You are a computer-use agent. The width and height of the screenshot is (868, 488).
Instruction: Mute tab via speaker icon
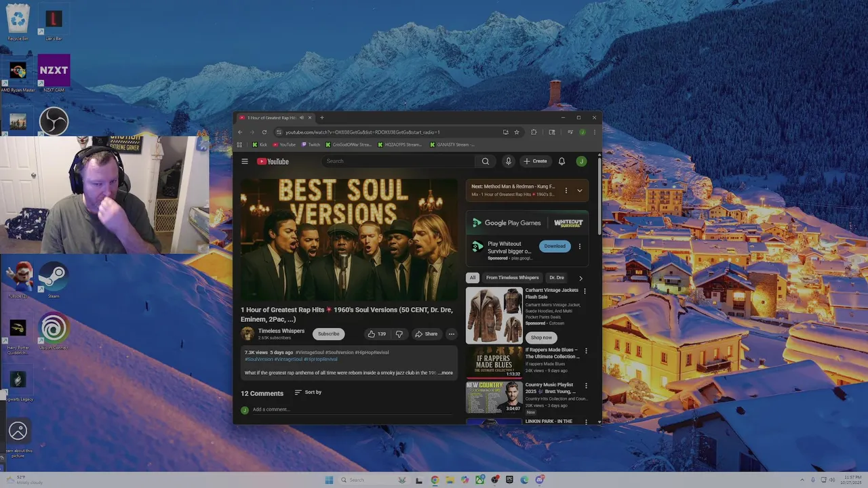pos(302,118)
